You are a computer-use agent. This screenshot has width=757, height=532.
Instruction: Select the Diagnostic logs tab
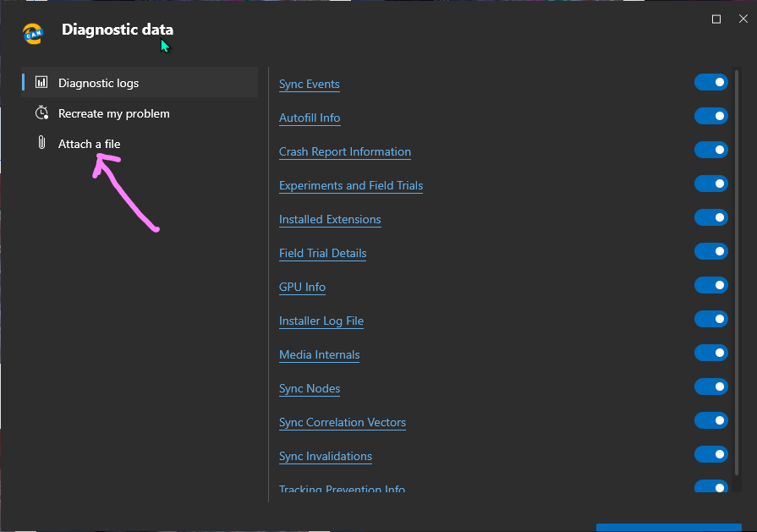[98, 83]
